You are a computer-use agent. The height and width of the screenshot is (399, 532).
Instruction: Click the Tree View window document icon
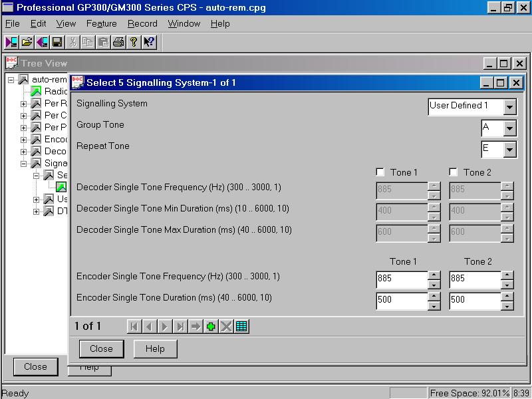click(x=12, y=63)
